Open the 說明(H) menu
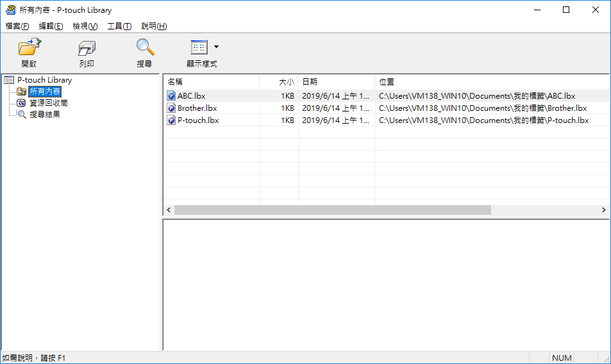The height and width of the screenshot is (364, 611). (x=154, y=26)
